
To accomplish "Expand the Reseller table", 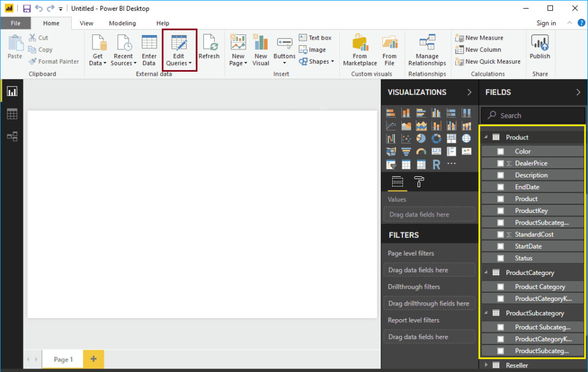I will (485, 365).
